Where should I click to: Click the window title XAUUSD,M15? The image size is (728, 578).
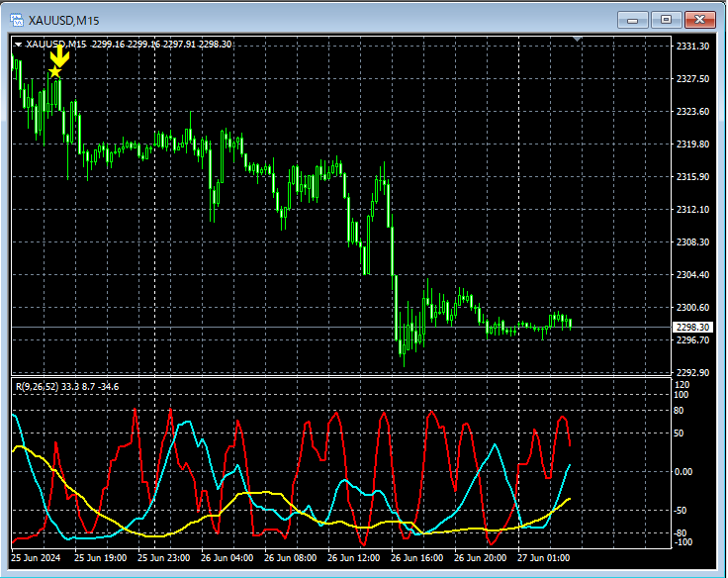click(63, 21)
